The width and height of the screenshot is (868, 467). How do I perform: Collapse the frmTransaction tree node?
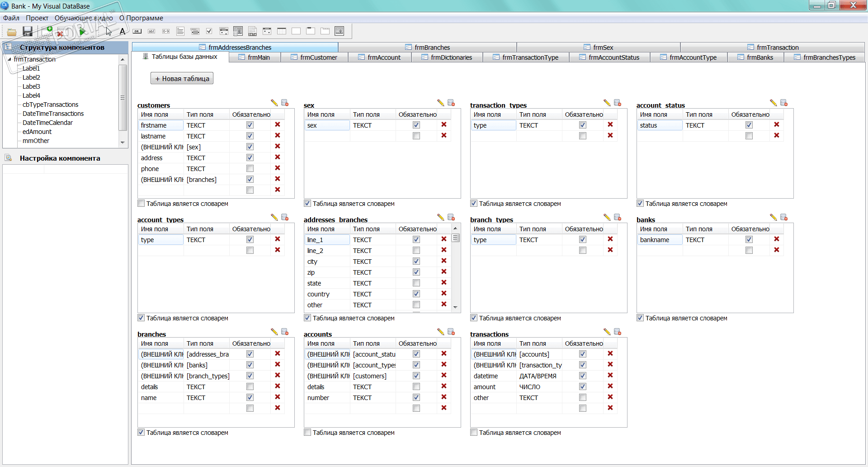point(9,59)
